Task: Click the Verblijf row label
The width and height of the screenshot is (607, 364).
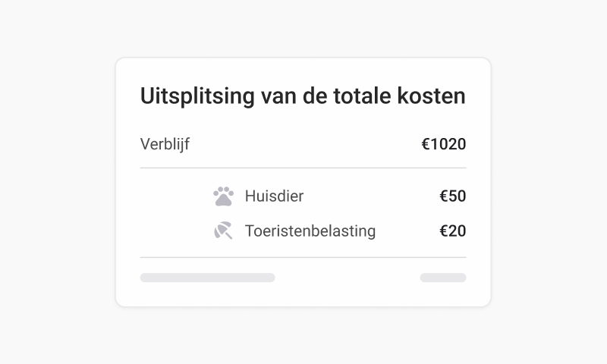Action: (165, 144)
